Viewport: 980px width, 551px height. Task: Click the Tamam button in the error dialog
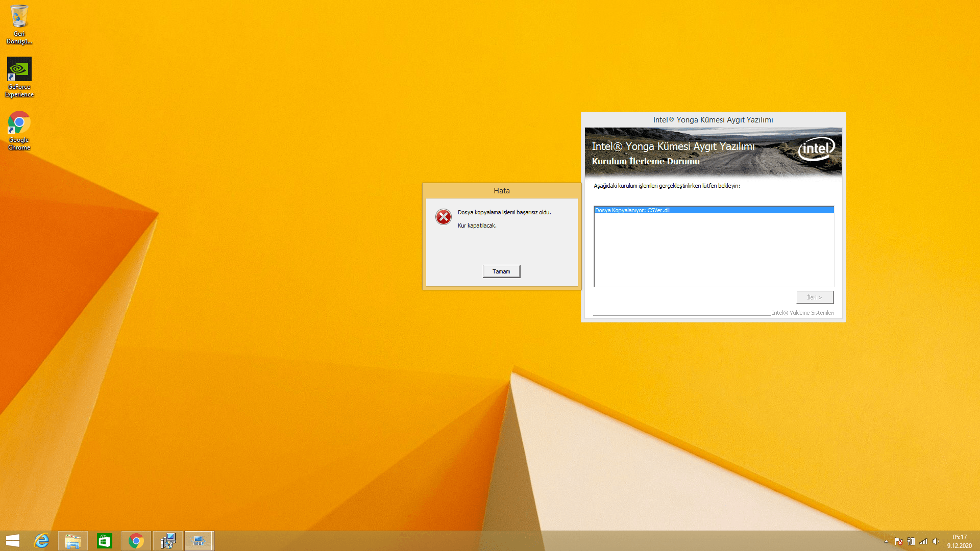point(501,271)
